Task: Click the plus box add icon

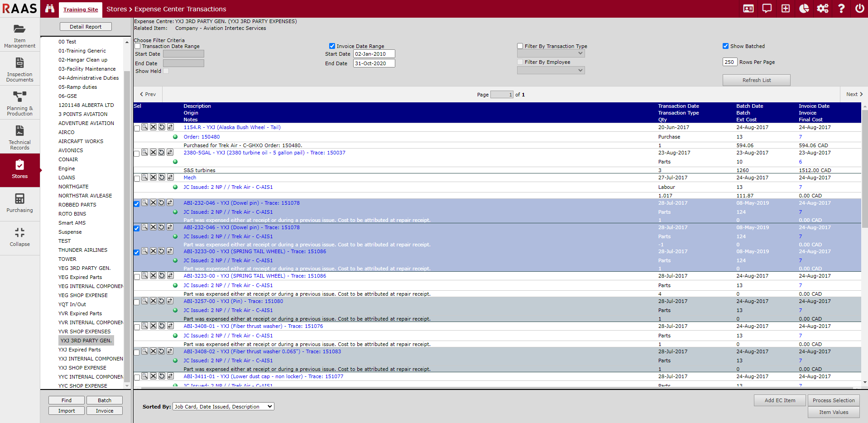Action: (x=786, y=9)
